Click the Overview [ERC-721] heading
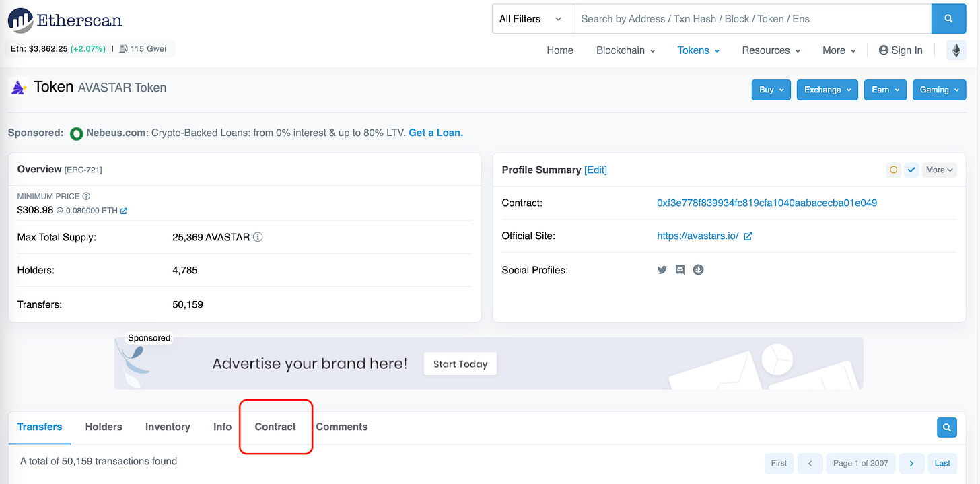 (60, 169)
